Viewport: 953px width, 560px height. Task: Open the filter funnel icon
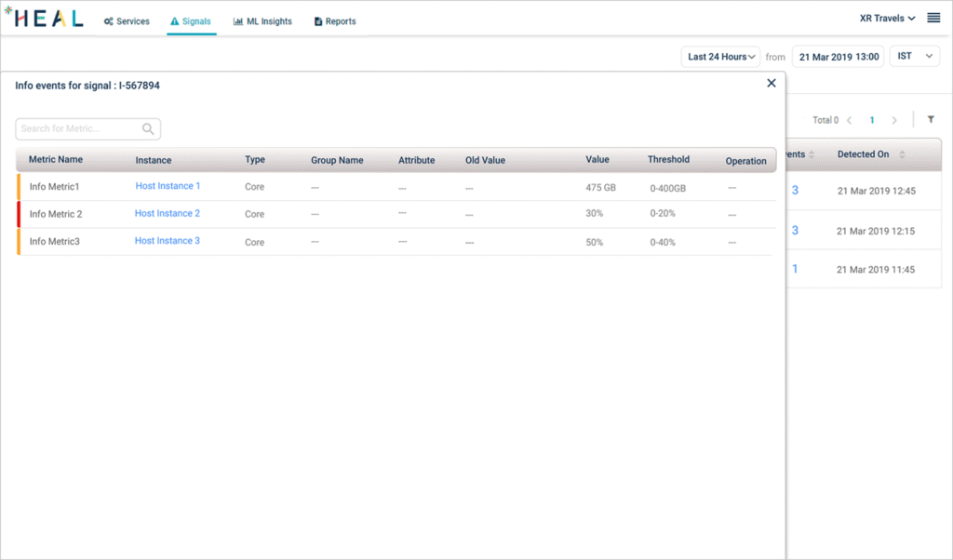[x=930, y=120]
